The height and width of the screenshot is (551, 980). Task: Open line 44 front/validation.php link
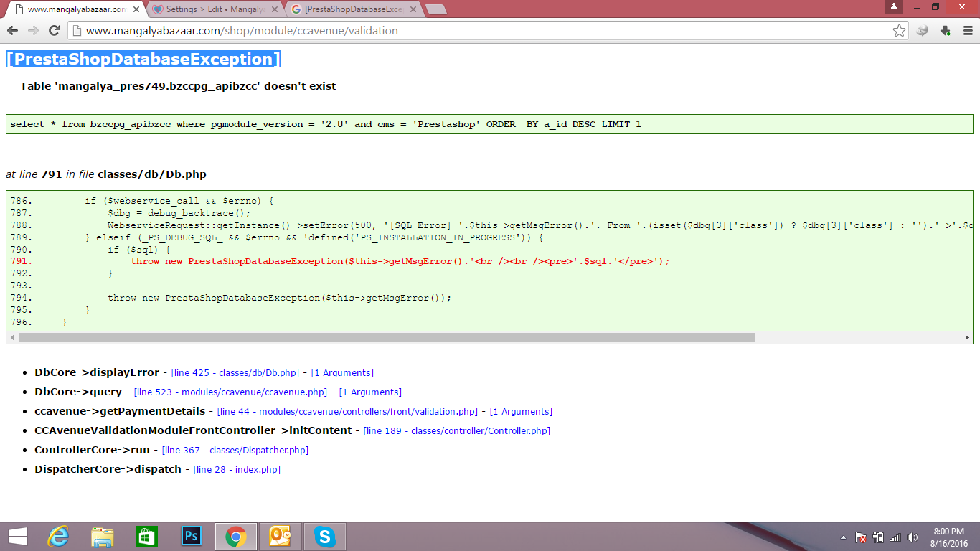[347, 412]
